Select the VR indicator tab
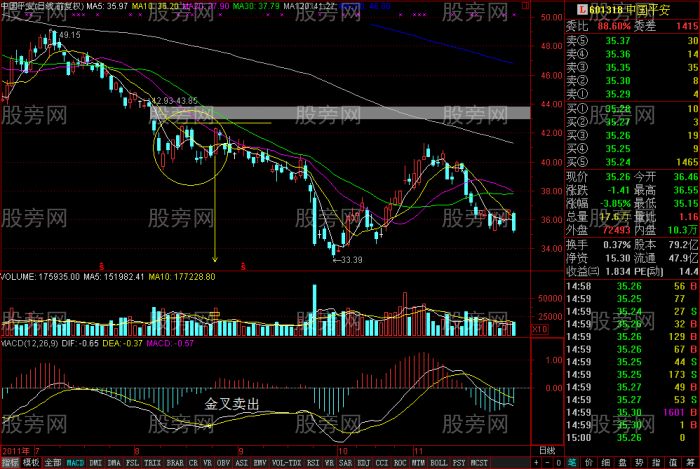The width and height of the screenshot is (700, 469). point(208,463)
